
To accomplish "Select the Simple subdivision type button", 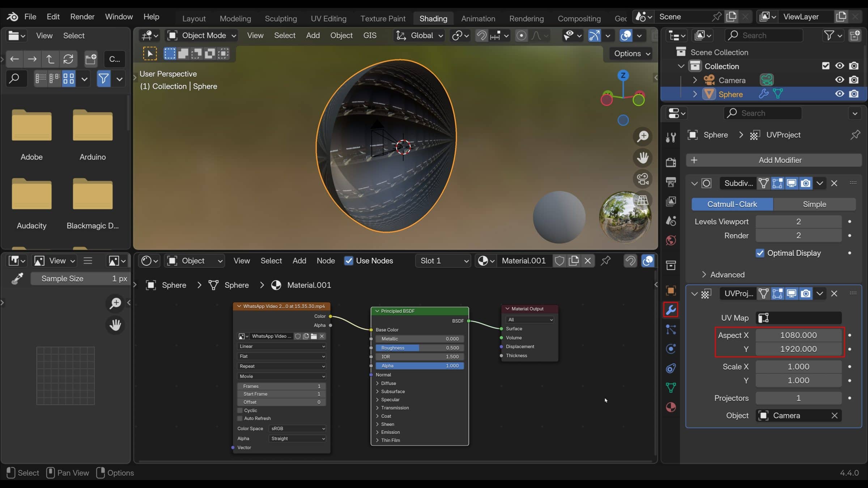I will point(814,204).
